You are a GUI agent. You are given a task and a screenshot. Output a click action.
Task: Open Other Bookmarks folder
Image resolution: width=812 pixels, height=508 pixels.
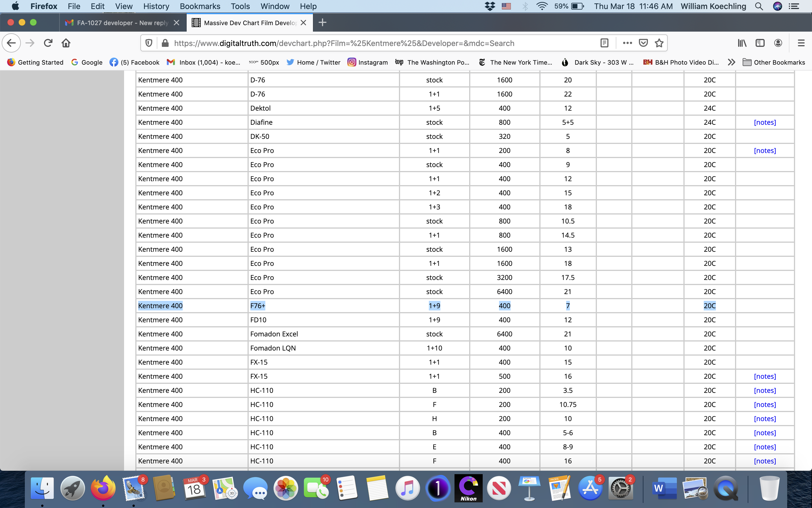774,62
